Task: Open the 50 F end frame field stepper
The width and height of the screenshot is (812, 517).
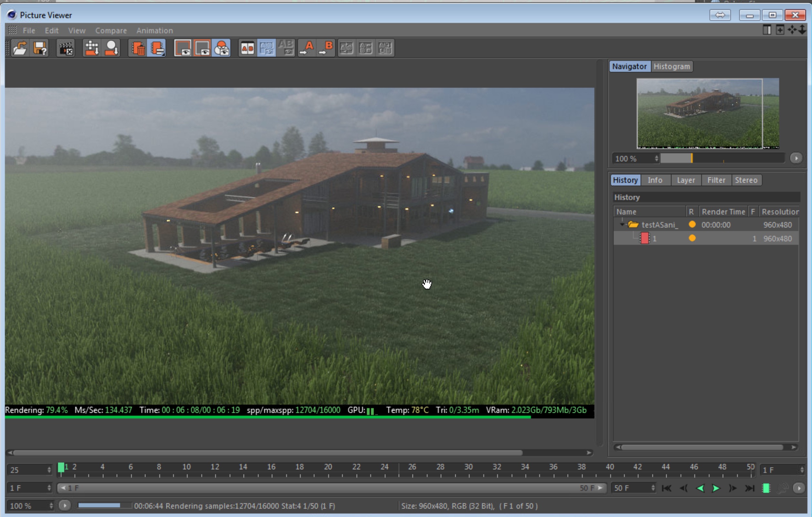Action: tap(653, 488)
